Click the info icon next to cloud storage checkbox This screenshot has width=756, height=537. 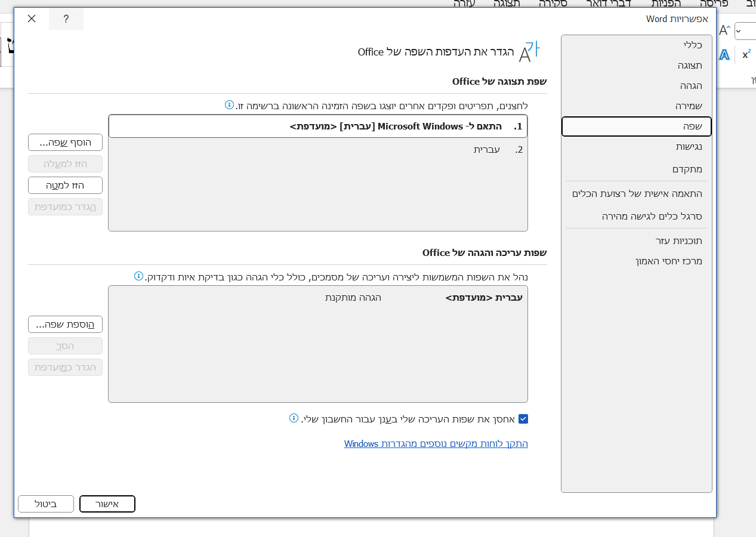pos(294,418)
